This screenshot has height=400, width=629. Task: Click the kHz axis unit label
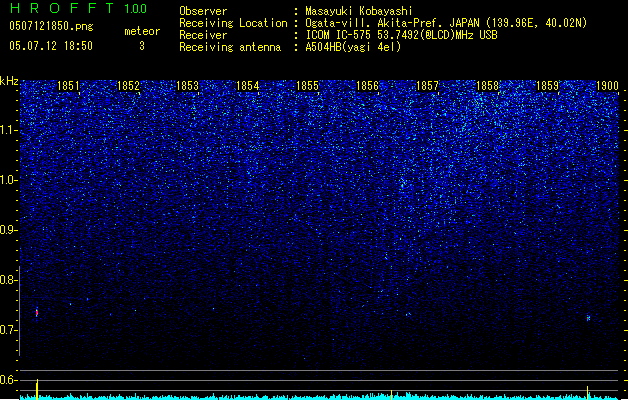click(9, 81)
